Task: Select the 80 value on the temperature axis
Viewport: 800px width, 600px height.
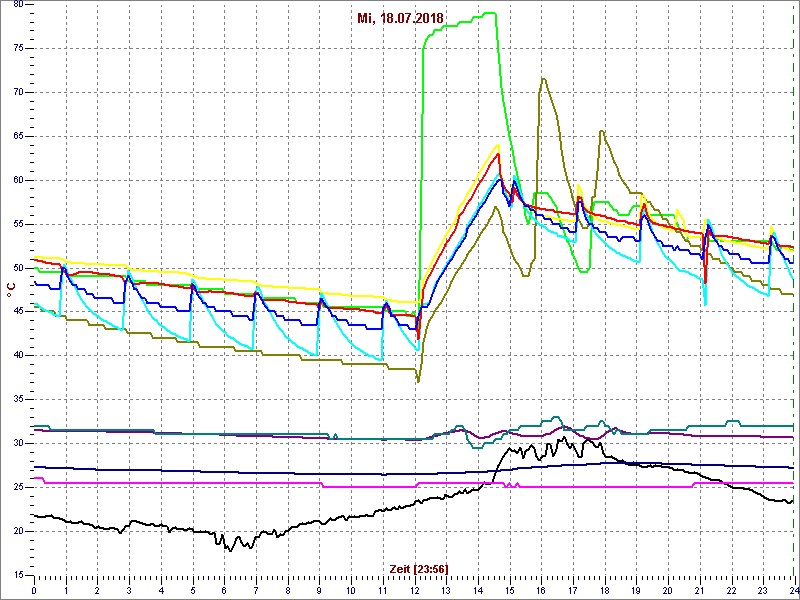Action: tap(17, 5)
